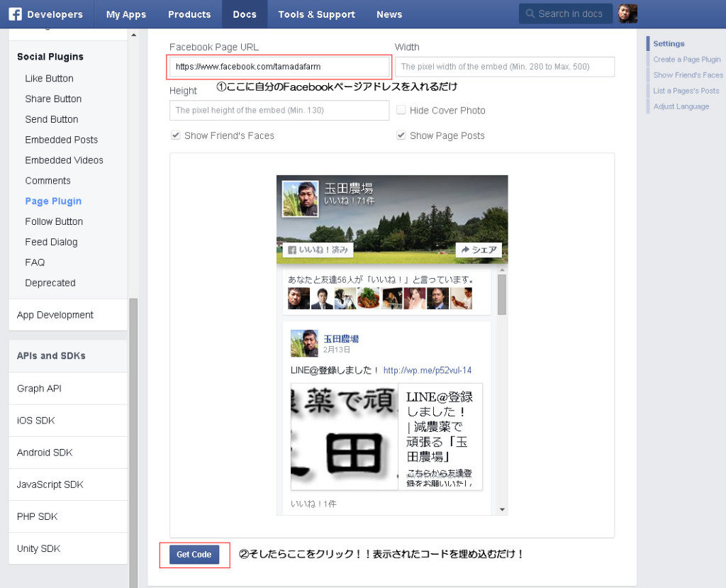Open the Products tab in top navigation
This screenshot has height=588, width=726.
(189, 14)
